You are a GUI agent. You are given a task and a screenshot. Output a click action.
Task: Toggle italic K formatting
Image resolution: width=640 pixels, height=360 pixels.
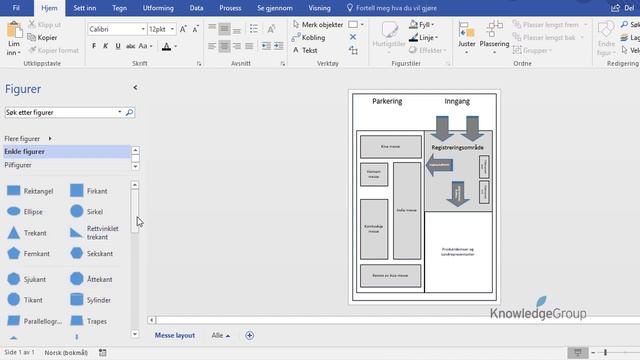tap(105, 46)
